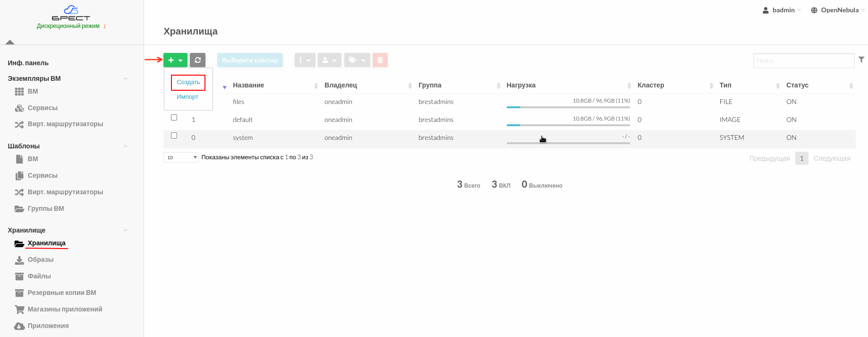The image size is (868, 337).
Task: Open ВМ under Экземпляры ВМ
Action: (33, 91)
